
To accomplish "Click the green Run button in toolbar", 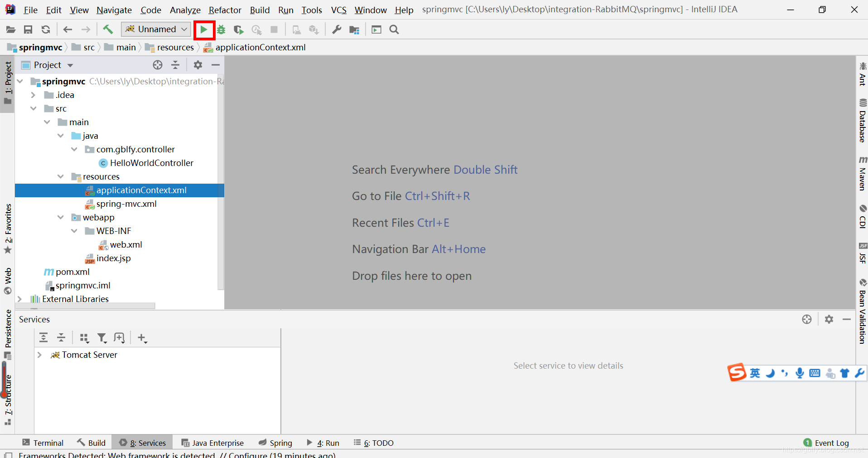I will click(x=204, y=29).
